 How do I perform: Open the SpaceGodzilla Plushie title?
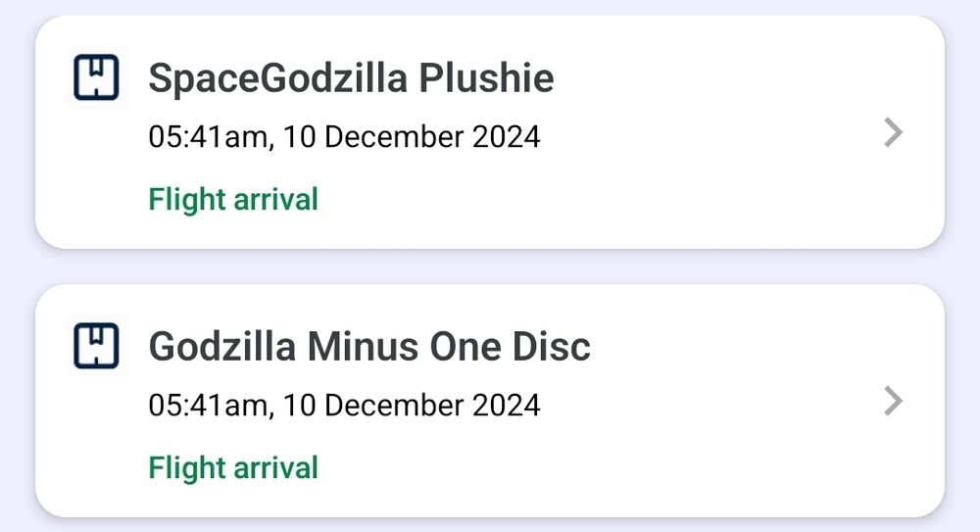(x=351, y=78)
